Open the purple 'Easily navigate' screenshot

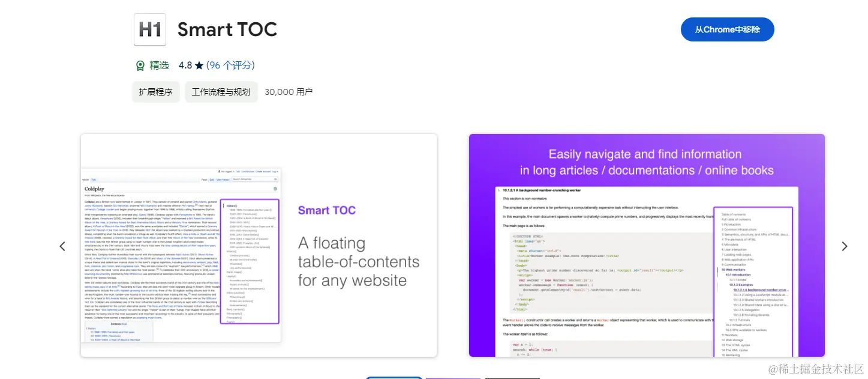point(647,245)
